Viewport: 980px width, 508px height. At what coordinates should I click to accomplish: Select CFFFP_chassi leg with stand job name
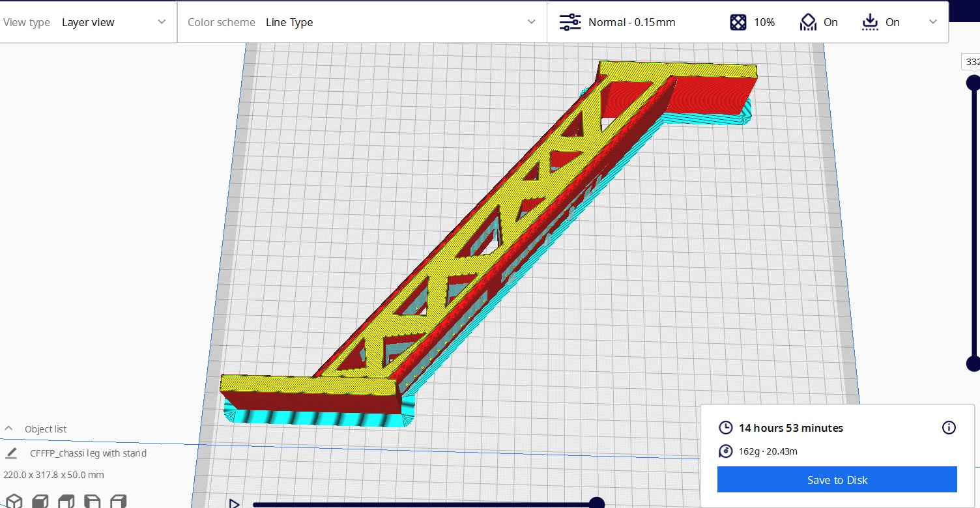click(88, 453)
